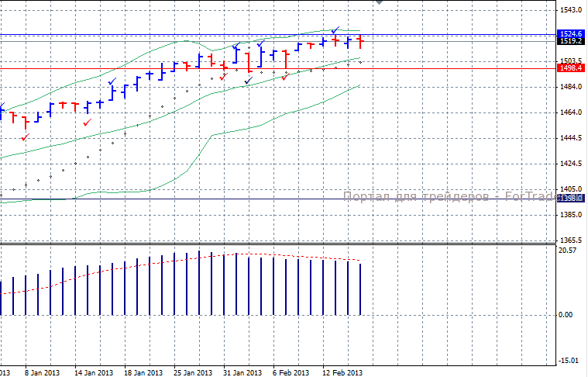Click the 1365.5 value on price axis
The image size is (588, 377).
tap(570, 240)
